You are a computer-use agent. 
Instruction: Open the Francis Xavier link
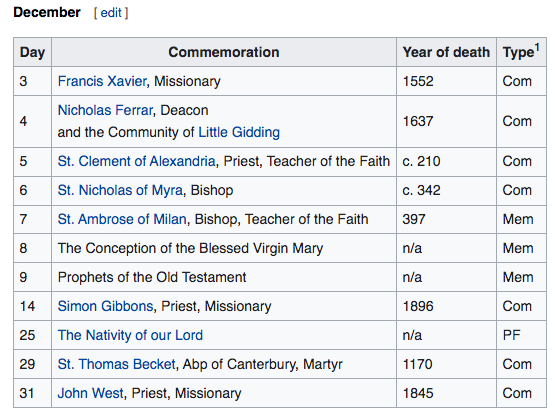[x=102, y=81]
